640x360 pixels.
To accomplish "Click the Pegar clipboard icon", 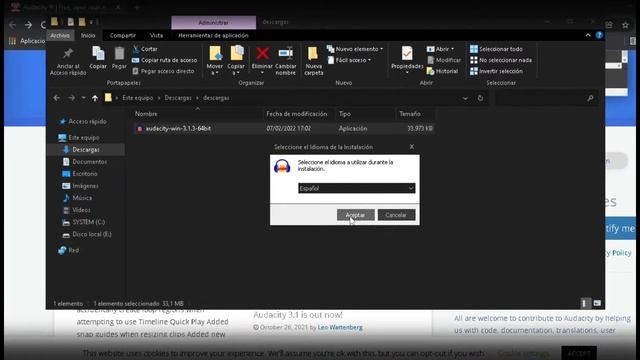I will [x=119, y=53].
